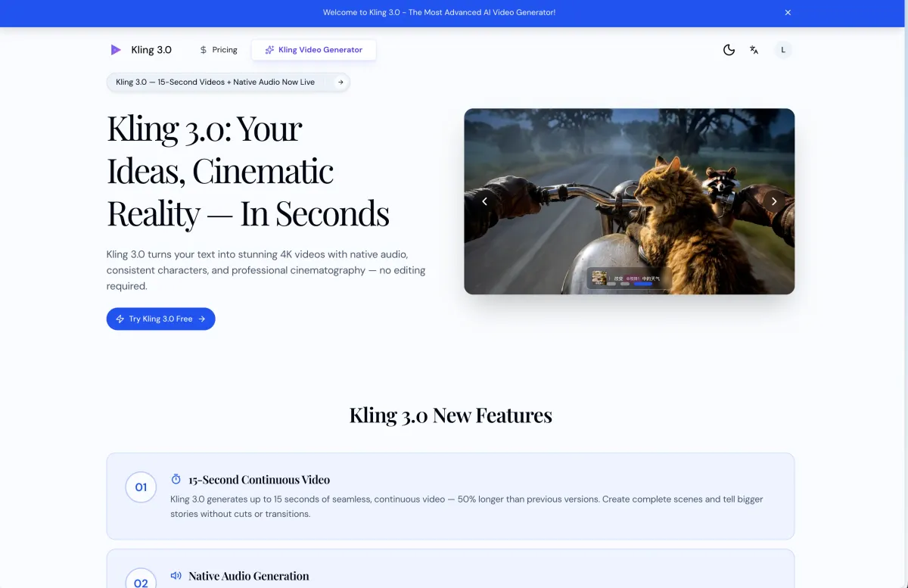This screenshot has width=908, height=588.
Task: Open the language translation selector
Action: tap(754, 50)
